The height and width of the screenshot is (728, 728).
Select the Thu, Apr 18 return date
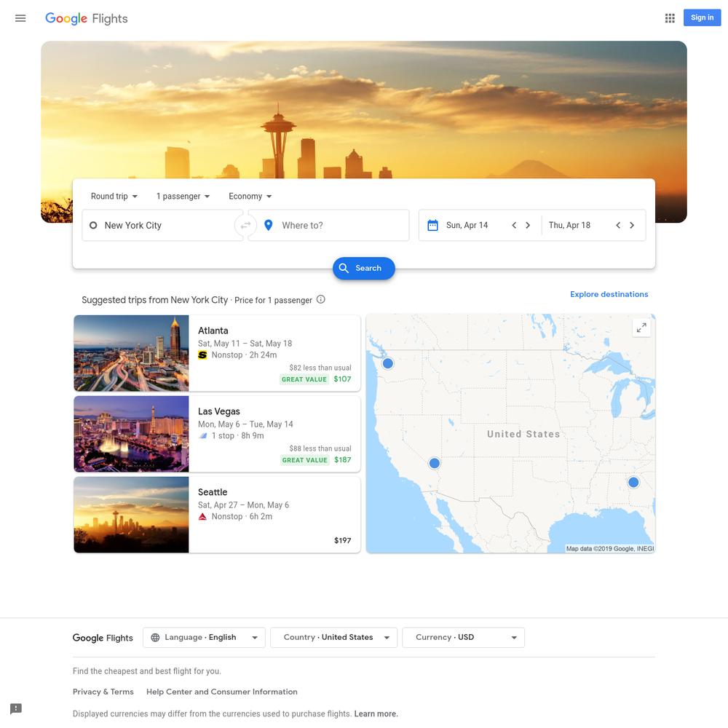(x=570, y=225)
